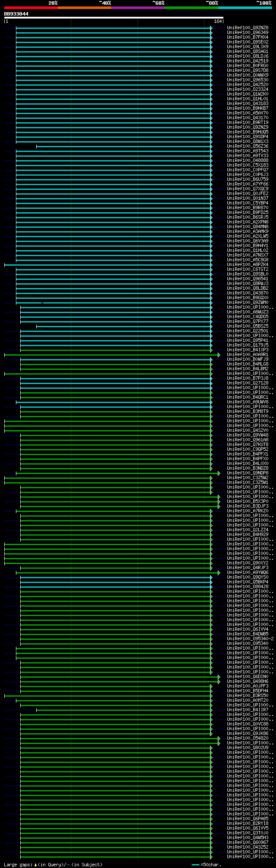Open hit UniRef100_B0FRG0
Viewport: 276px width, 868px height.
pyautogui.click(x=248, y=66)
